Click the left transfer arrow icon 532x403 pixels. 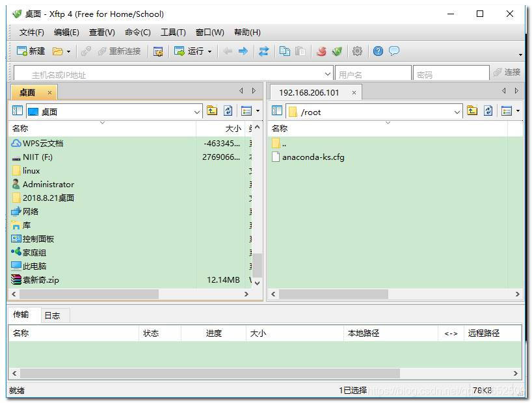[x=228, y=51]
